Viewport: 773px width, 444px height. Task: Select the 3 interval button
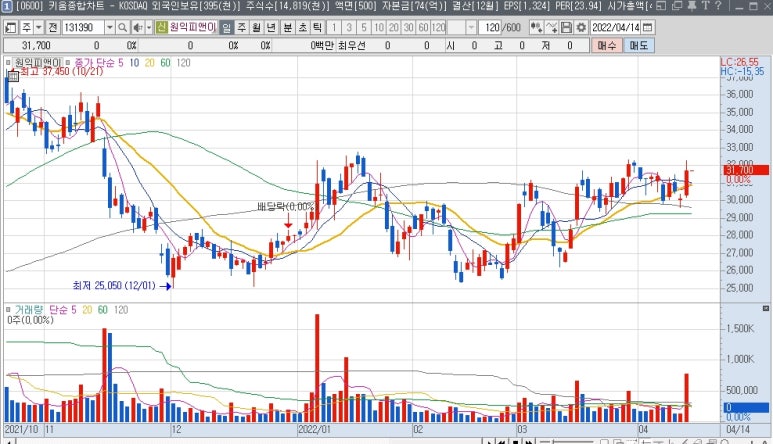(x=349, y=28)
